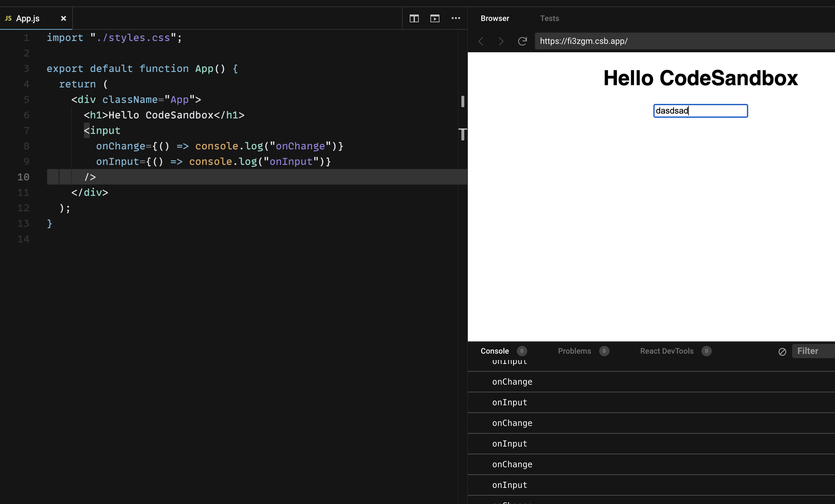Click the import "./styles.css" code line
Screen dimensions: 835x504
[114, 38]
